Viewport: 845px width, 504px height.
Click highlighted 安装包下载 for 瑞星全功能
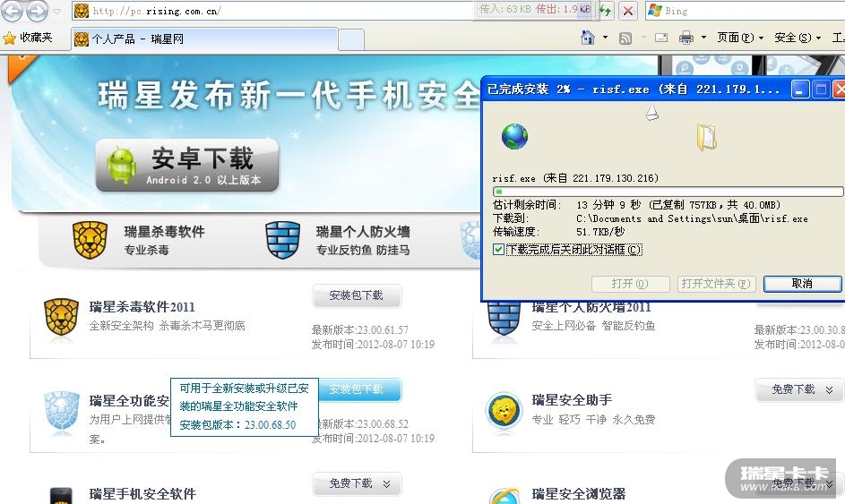tap(359, 389)
